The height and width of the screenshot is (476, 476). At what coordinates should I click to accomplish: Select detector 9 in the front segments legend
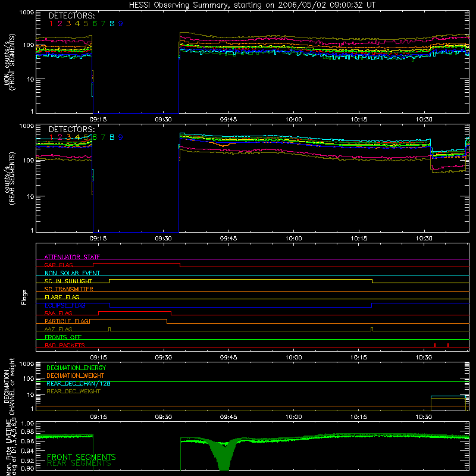(x=121, y=24)
